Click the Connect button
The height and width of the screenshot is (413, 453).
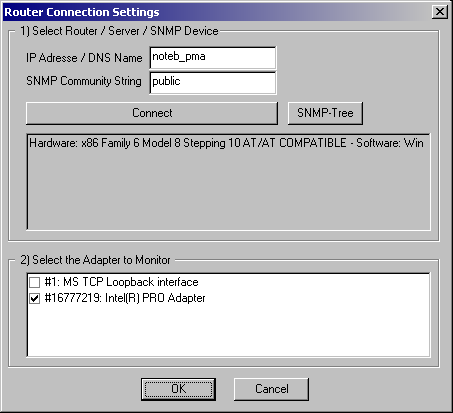[152, 113]
